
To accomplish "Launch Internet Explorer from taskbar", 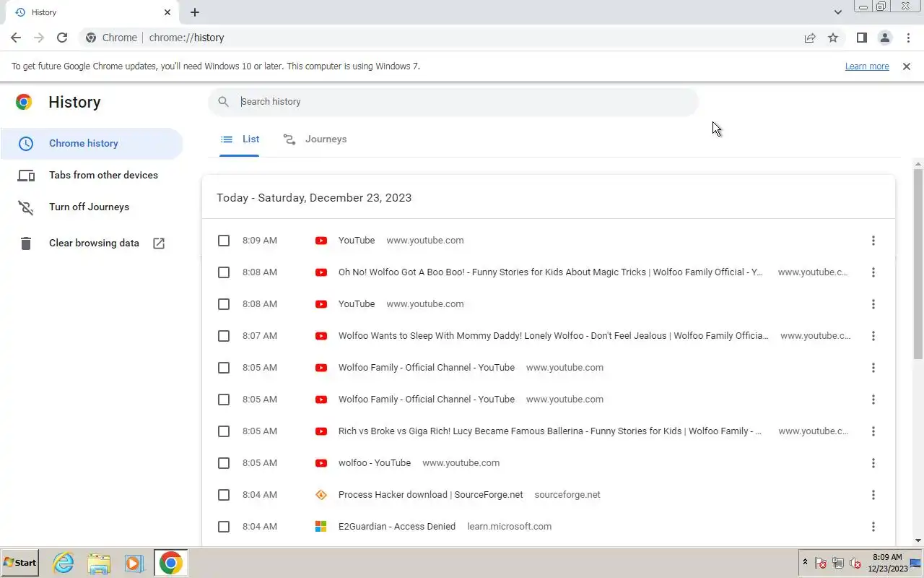I will pyautogui.click(x=64, y=563).
